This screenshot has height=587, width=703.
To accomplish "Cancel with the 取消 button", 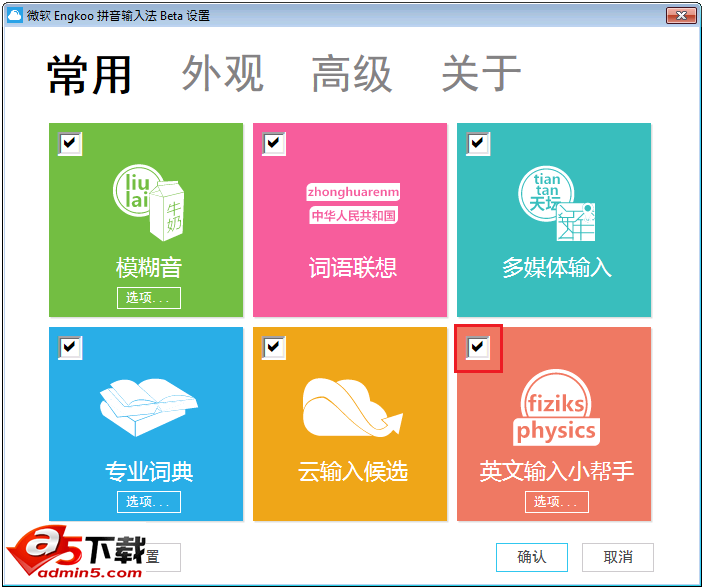I will (x=618, y=557).
